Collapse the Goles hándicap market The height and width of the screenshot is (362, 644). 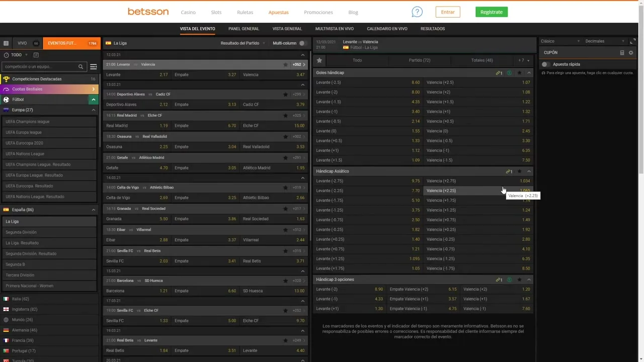coord(529,73)
